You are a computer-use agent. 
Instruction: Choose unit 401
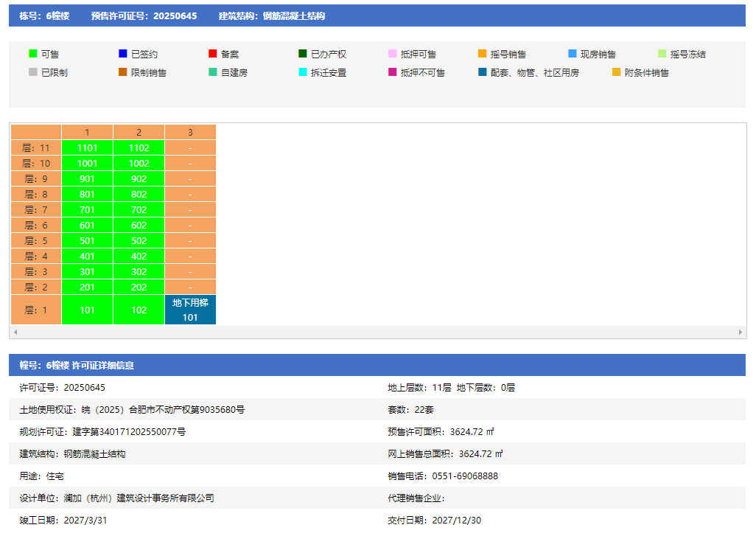(87, 256)
